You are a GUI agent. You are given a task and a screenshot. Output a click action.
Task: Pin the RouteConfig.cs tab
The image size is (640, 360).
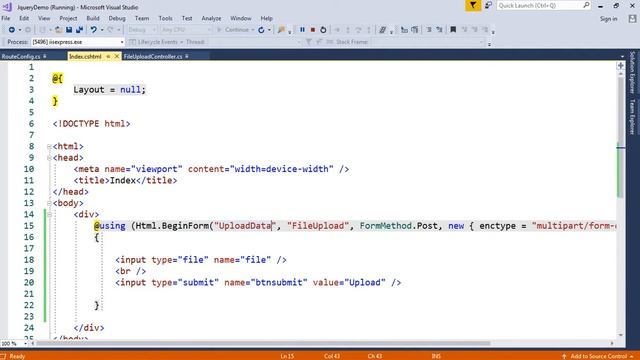click(x=44, y=56)
